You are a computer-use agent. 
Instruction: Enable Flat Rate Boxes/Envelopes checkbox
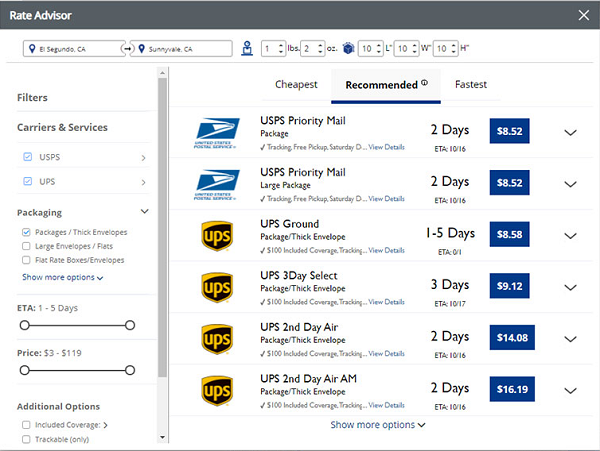tap(26, 260)
